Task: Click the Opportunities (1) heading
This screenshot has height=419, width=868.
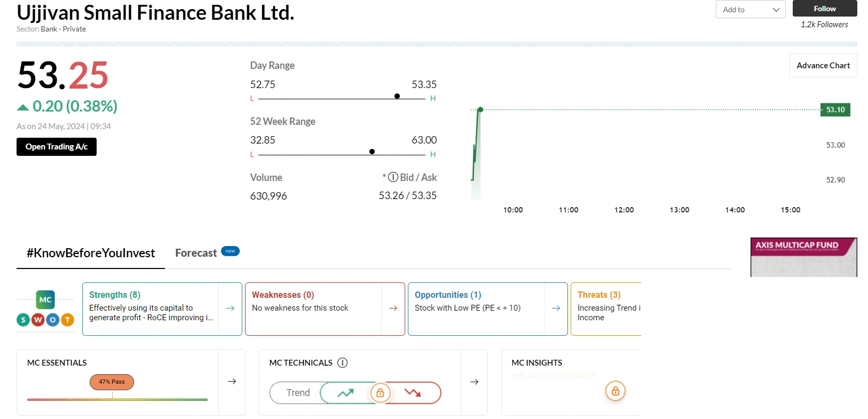Action: (x=448, y=295)
